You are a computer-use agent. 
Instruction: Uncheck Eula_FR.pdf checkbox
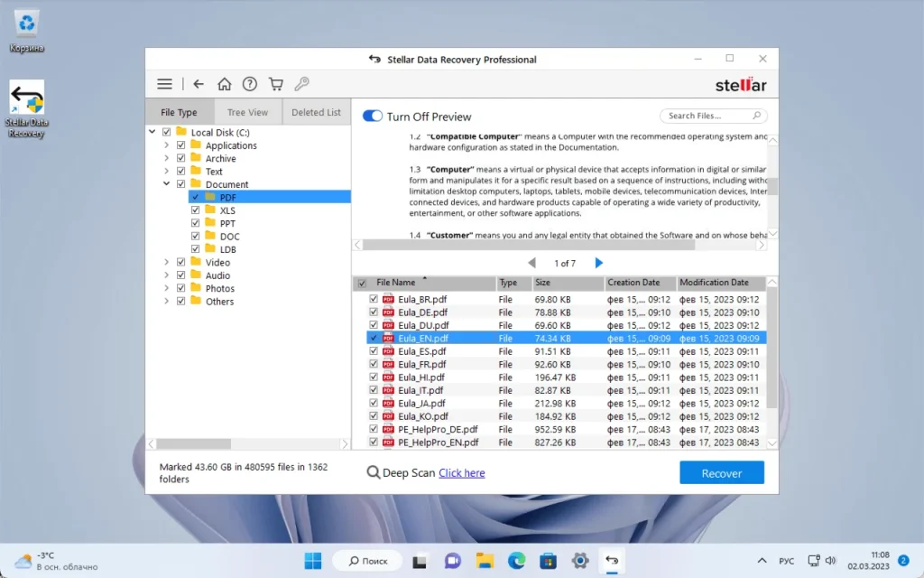point(373,364)
